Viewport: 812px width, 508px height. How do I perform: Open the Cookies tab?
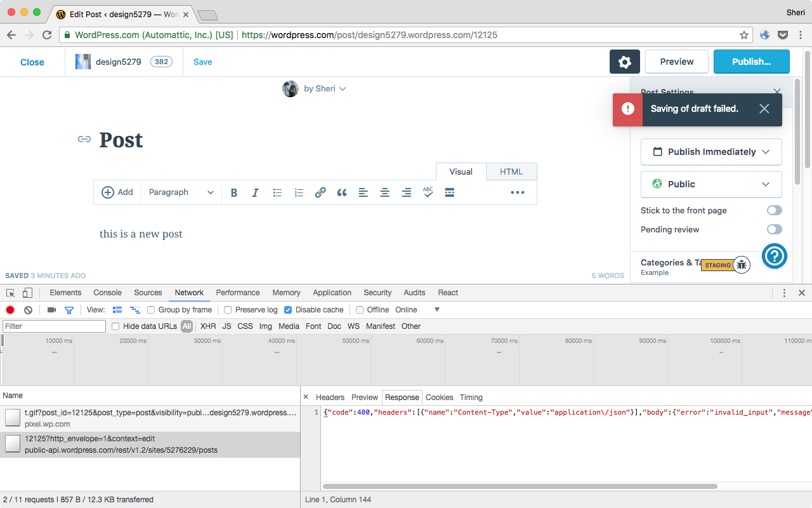(x=440, y=398)
